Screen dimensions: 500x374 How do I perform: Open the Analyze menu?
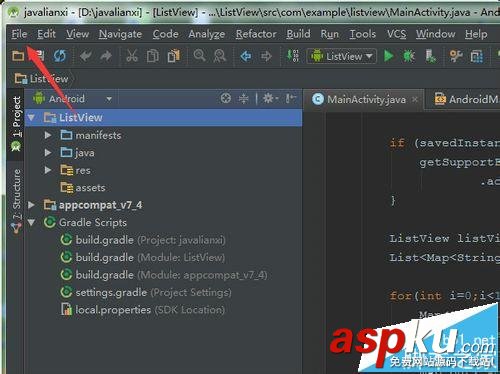pos(207,34)
